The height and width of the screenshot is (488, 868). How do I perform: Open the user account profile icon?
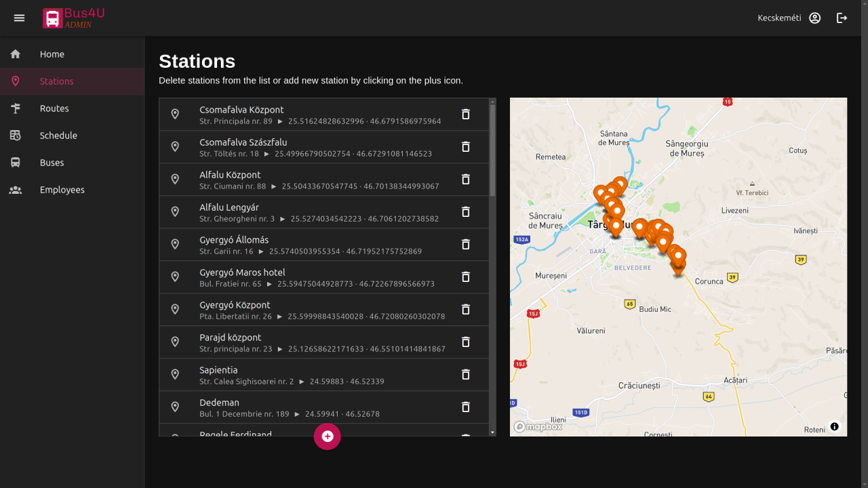814,18
